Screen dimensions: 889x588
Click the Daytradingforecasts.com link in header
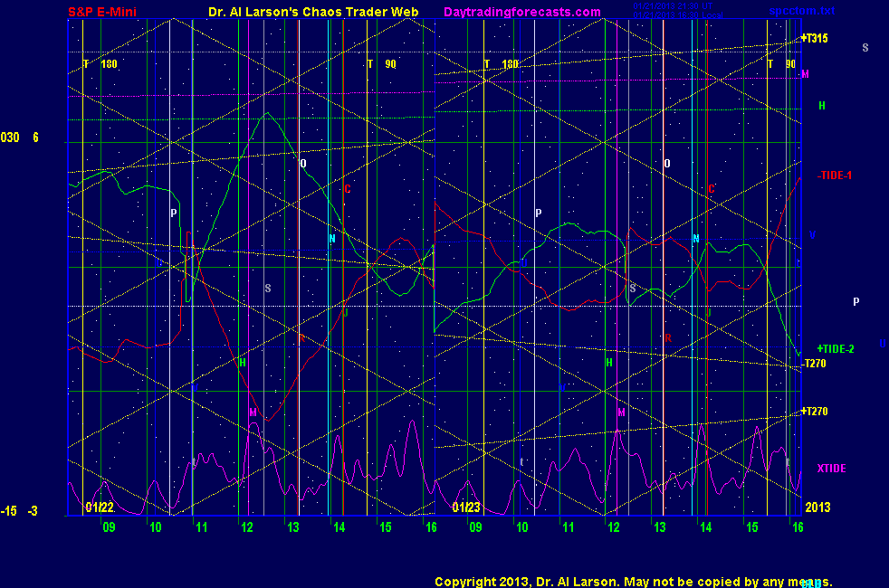(x=521, y=12)
